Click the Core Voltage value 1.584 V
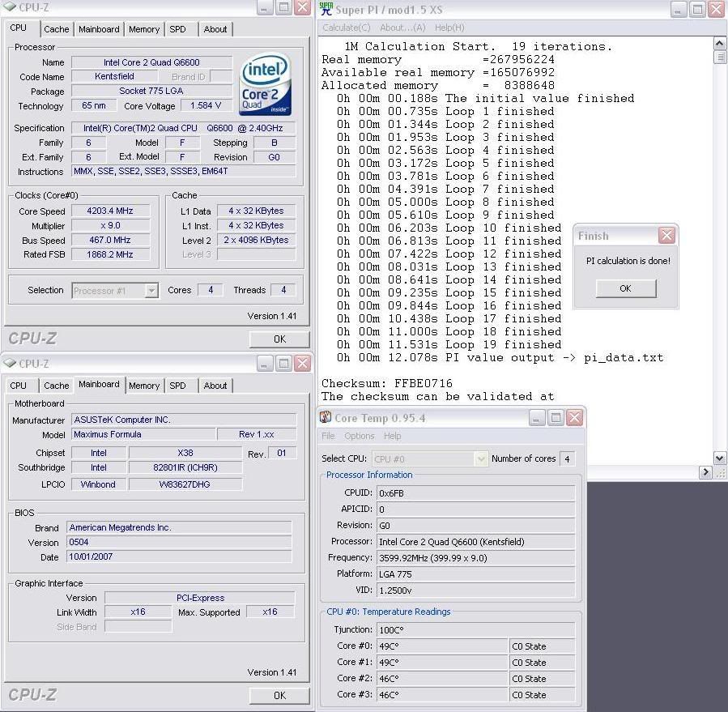 (x=206, y=105)
